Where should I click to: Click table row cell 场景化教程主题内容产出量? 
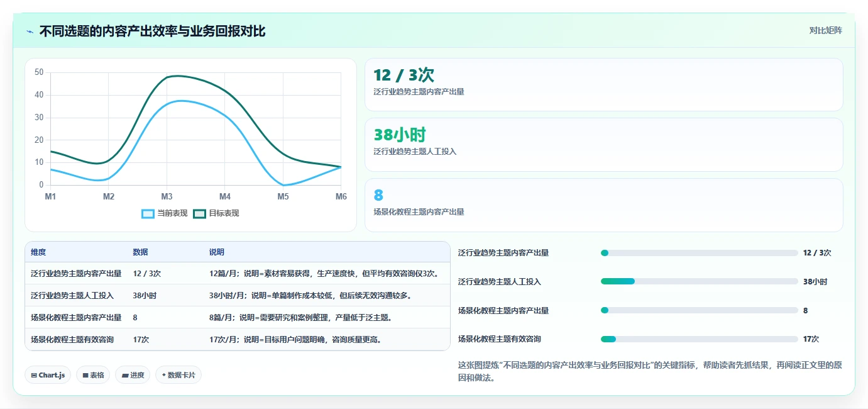click(76, 318)
